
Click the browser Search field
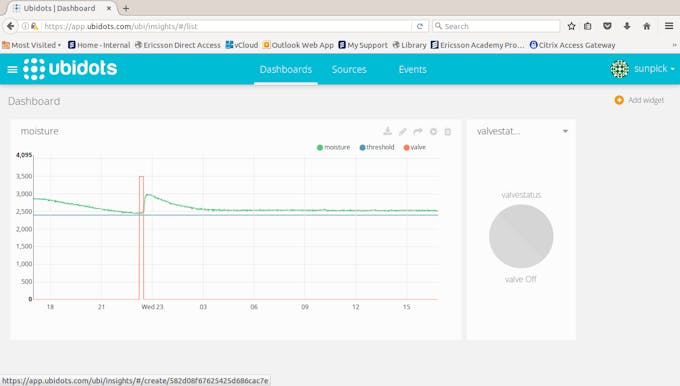point(496,26)
